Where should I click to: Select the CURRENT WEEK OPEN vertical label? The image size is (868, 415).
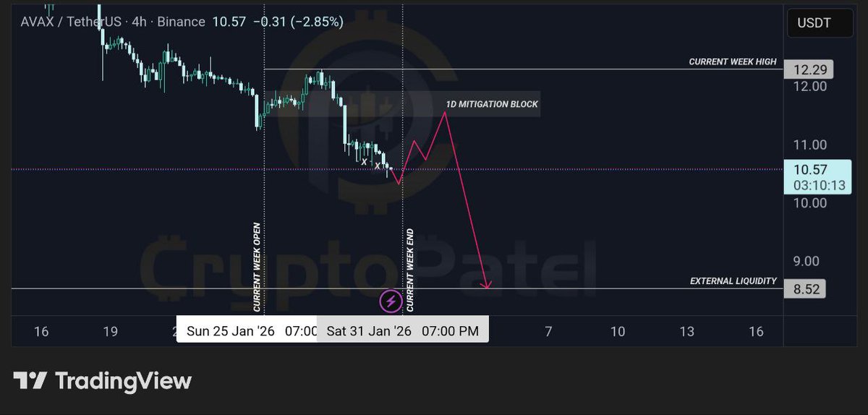click(x=256, y=268)
